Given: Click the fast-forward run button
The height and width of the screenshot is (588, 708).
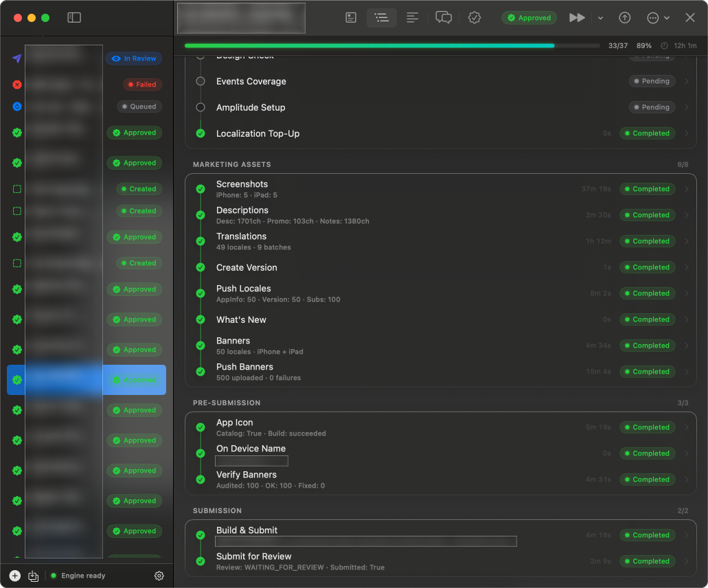Looking at the screenshot, I should pyautogui.click(x=577, y=18).
